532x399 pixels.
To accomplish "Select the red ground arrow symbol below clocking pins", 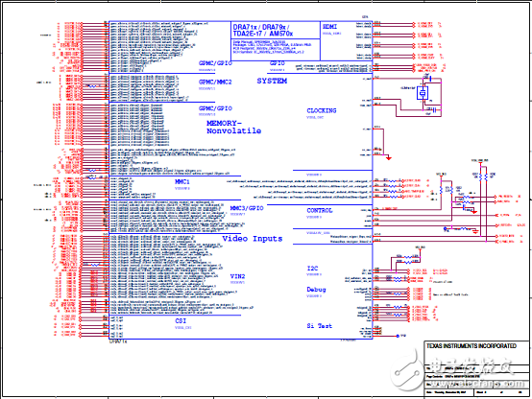I will click(x=389, y=158).
